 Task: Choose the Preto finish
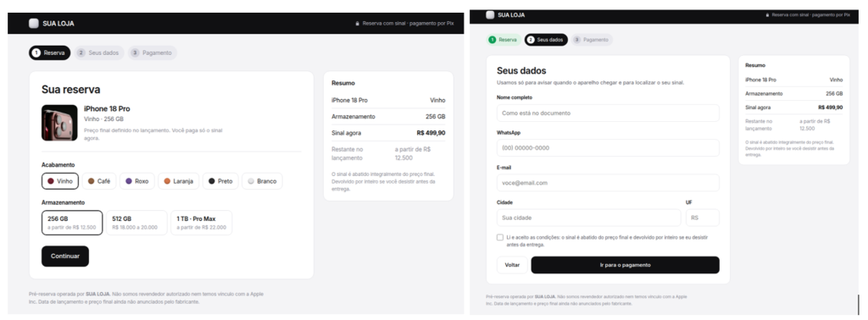[x=220, y=181]
